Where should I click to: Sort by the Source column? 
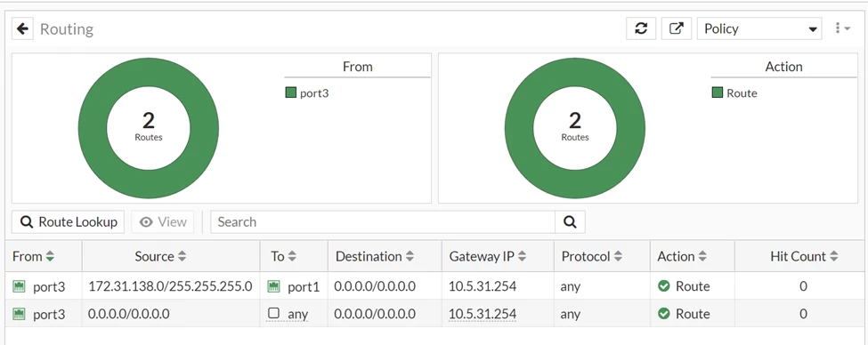click(182, 257)
